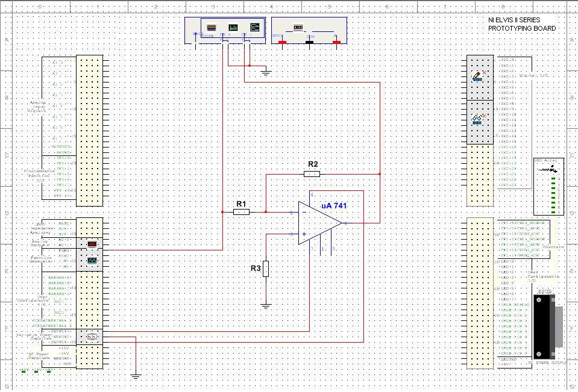Click the 'Analog Outputs' section label
Image resolution: width=578 pixels, height=392 pixels.
tap(40, 243)
